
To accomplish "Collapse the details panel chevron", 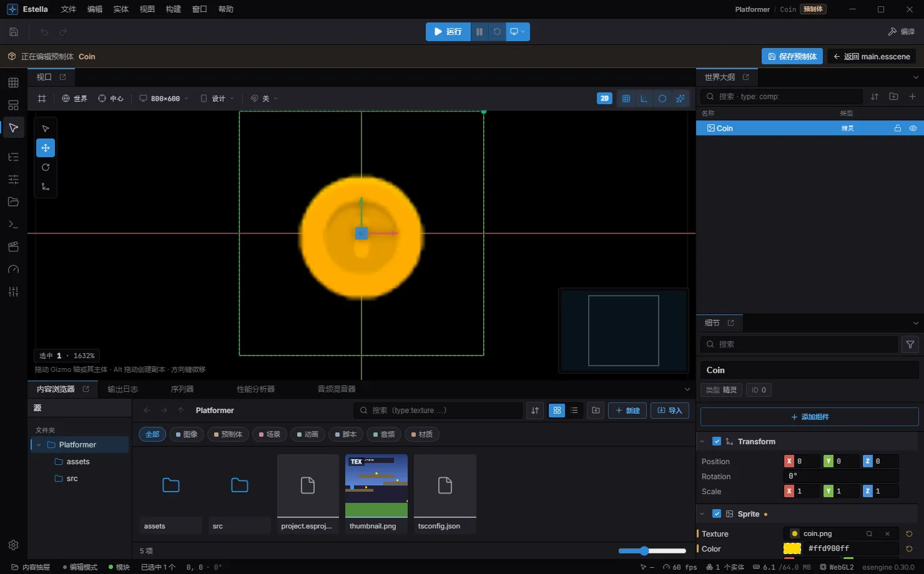I will pyautogui.click(x=916, y=323).
